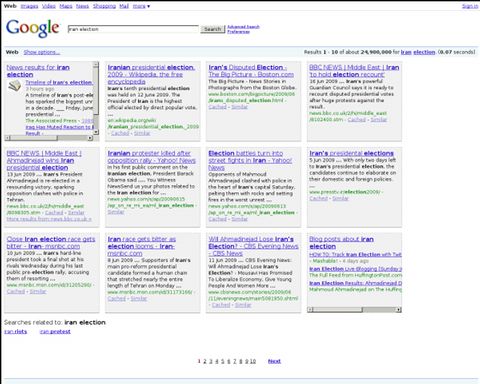Open 'HOW TO: Track Iran Election' blog link

(355, 254)
